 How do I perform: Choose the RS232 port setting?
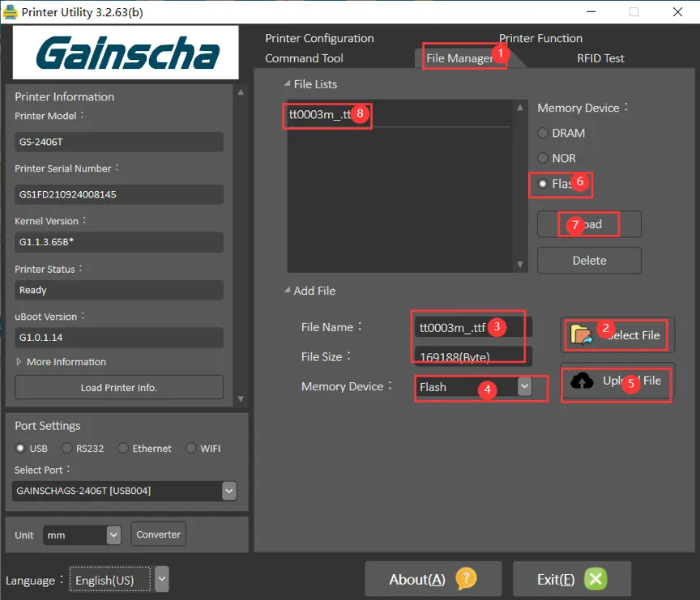coord(68,448)
